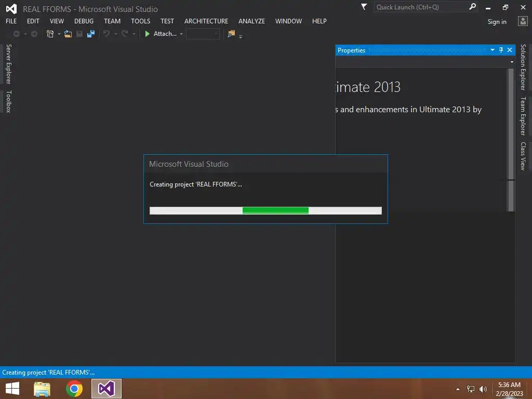Click the vertical scrollbar of the start page
Image resolution: width=532 pixels, height=399 pixels.
(511, 140)
